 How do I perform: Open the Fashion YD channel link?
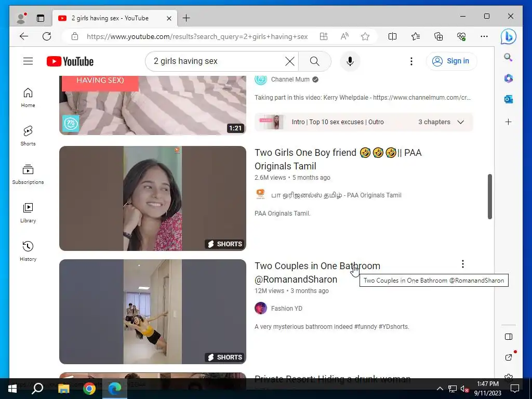tap(286, 309)
